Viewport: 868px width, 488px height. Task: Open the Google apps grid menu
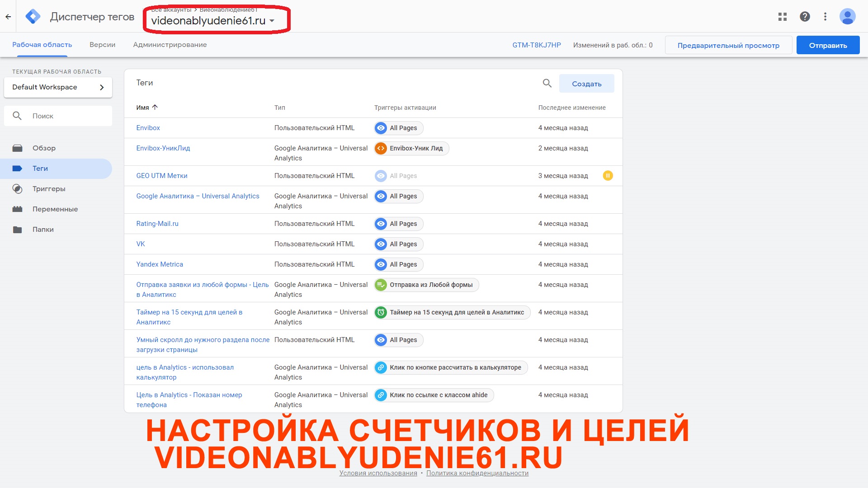coord(782,16)
